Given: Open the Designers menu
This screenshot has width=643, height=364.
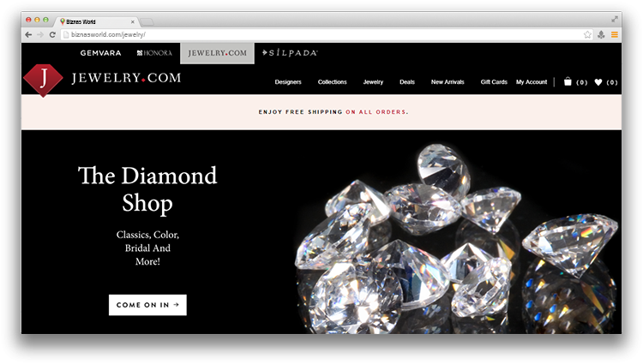Looking at the screenshot, I should point(288,82).
